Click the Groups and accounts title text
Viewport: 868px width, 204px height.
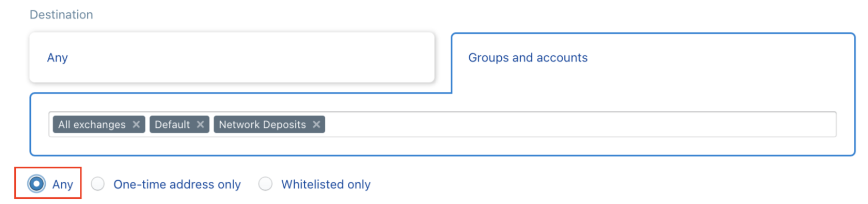pyautogui.click(x=528, y=58)
